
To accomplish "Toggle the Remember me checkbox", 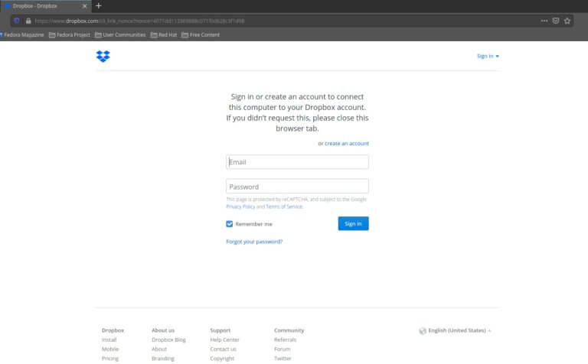I will [x=230, y=224].
